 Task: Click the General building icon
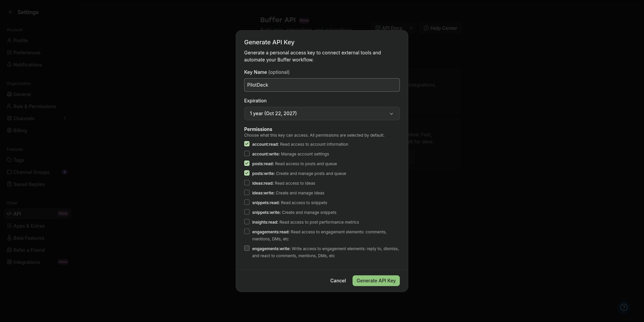point(9,94)
